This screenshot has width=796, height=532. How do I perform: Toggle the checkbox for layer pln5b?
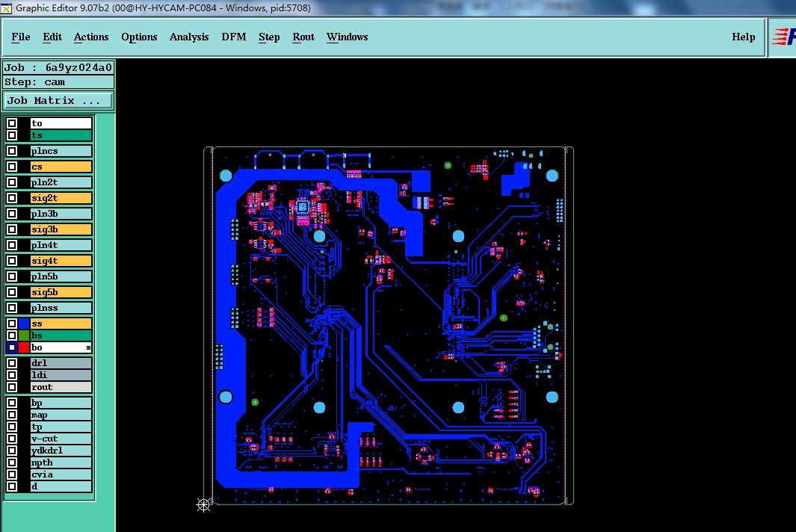[12, 276]
